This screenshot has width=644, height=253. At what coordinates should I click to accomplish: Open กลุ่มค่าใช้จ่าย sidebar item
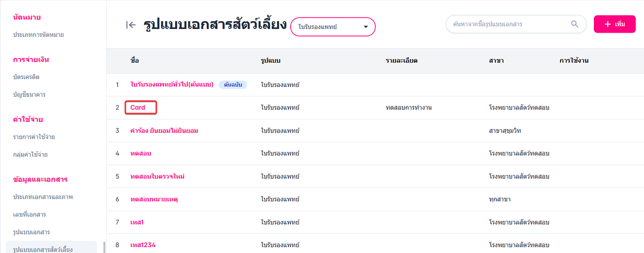point(30,154)
